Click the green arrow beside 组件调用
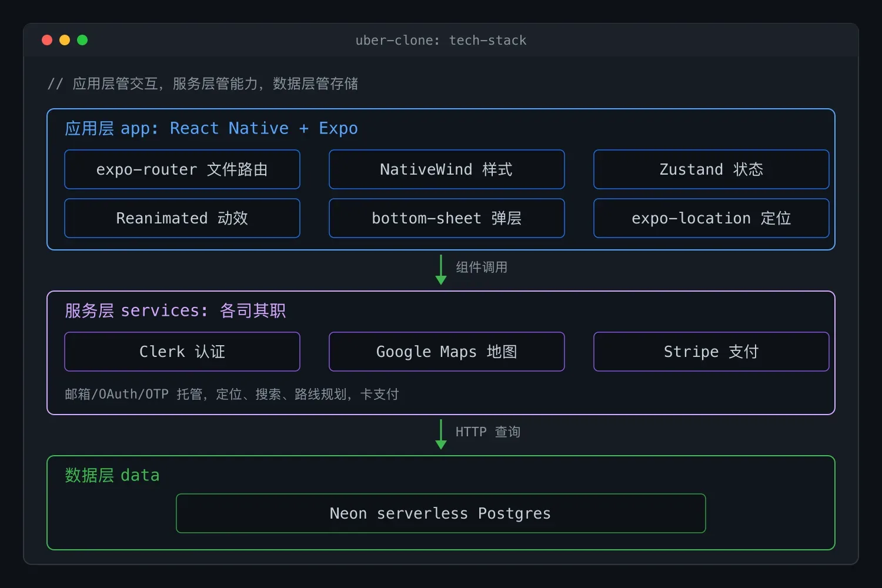This screenshot has height=588, width=882. point(441,270)
